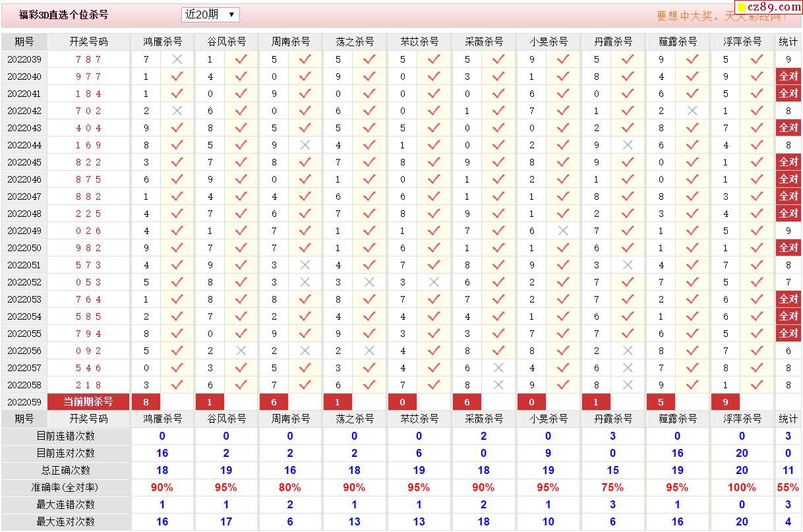Click the 准确率(全对率) row label
Screen dimensions: 803x532
66,487
